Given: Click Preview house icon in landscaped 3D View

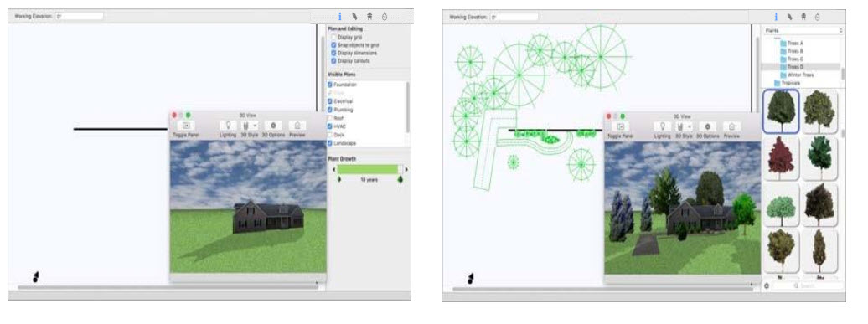Looking at the screenshot, I should [731, 126].
